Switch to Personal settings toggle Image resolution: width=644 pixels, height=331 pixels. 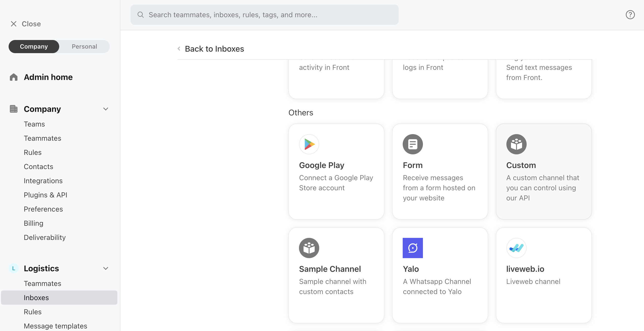[x=84, y=47]
